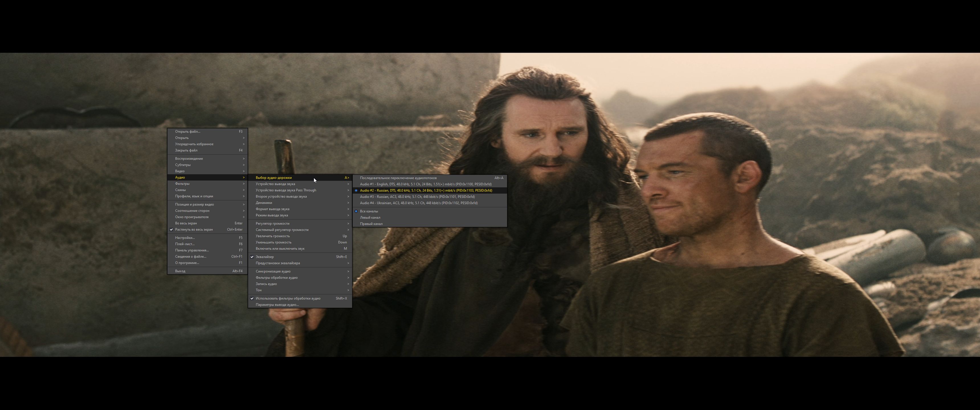The image size is (980, 410).
Task: Click 'Выход' to exit the player
Action: (x=180, y=271)
